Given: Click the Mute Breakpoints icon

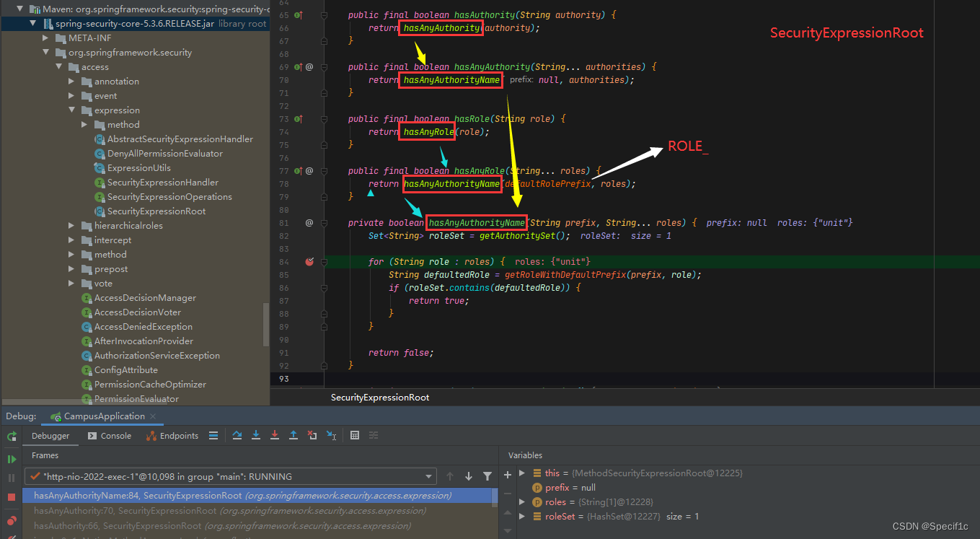Looking at the screenshot, I should (x=11, y=537).
